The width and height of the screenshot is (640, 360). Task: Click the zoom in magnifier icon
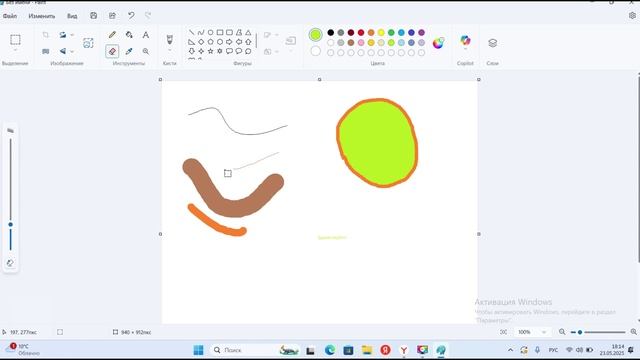634,332
